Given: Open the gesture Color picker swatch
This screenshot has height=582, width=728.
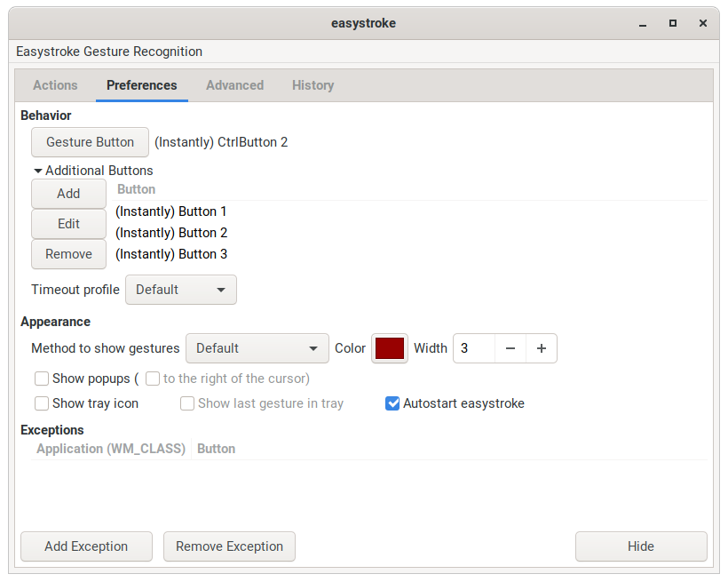Looking at the screenshot, I should pyautogui.click(x=390, y=348).
